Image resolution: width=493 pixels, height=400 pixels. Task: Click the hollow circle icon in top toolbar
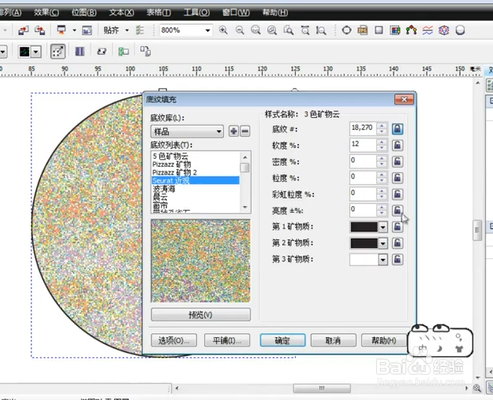coord(347,30)
